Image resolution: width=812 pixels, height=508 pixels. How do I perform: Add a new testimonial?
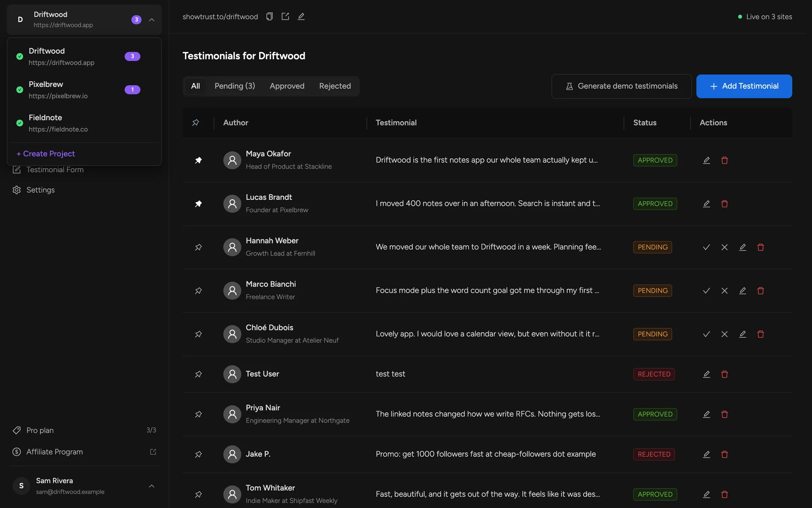[x=744, y=86]
